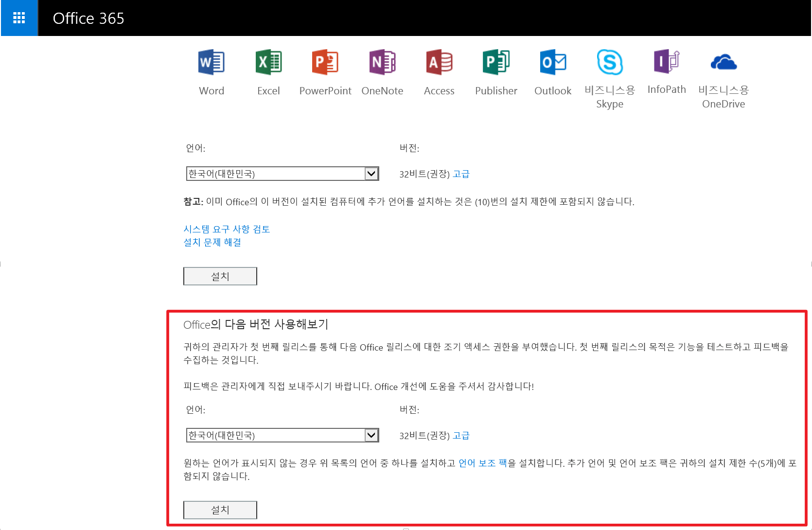Click the InfoPath label text

point(667,89)
